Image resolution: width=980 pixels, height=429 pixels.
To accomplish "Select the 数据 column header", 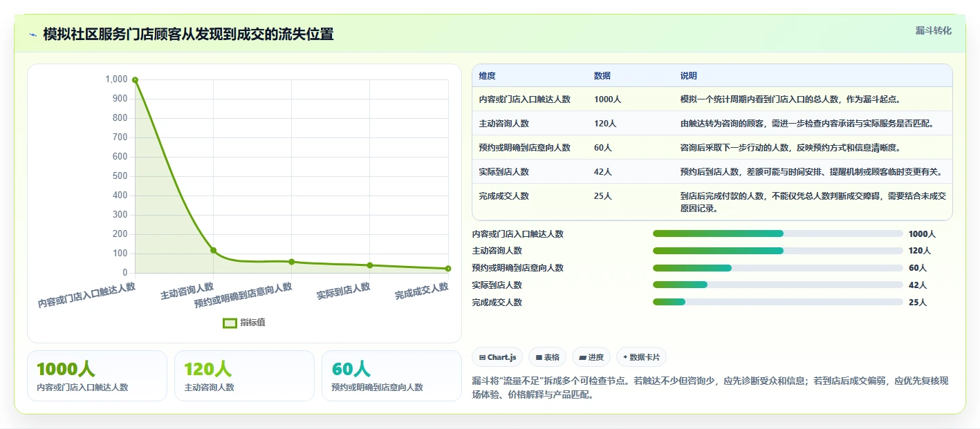I will [x=602, y=76].
